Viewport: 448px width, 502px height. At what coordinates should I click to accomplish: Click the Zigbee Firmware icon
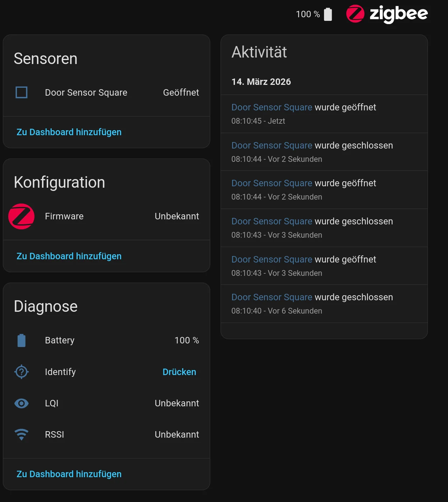(x=22, y=216)
